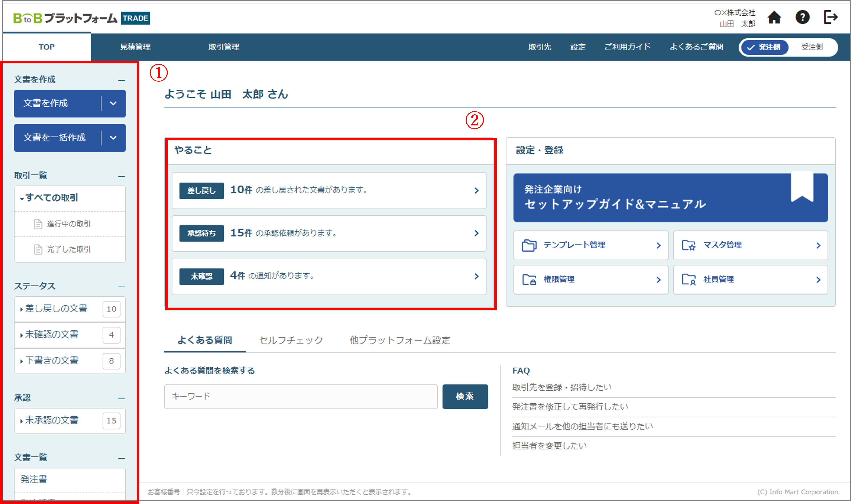Click the logout icon at top right
This screenshot has height=504, width=851.
[830, 17]
